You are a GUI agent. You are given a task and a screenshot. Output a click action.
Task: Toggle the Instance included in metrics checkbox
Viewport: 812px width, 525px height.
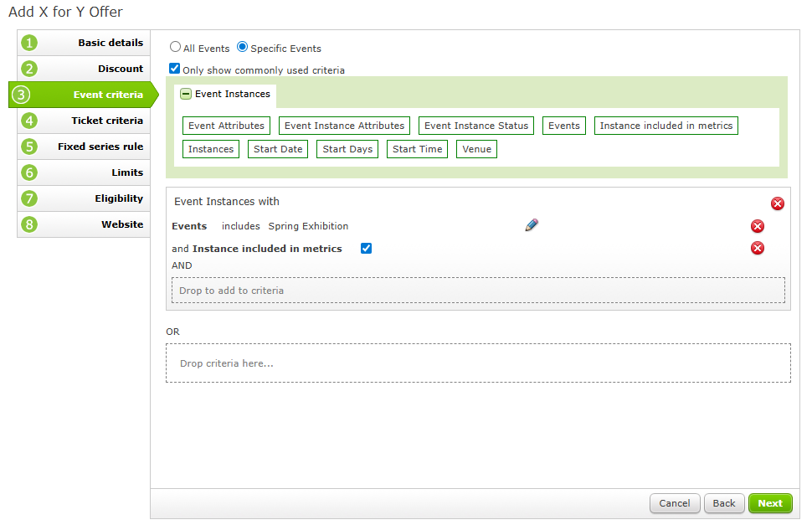coord(366,248)
